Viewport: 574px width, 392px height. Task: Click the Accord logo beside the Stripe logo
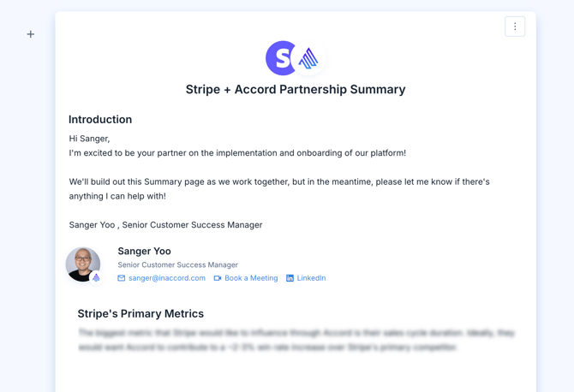click(x=308, y=58)
